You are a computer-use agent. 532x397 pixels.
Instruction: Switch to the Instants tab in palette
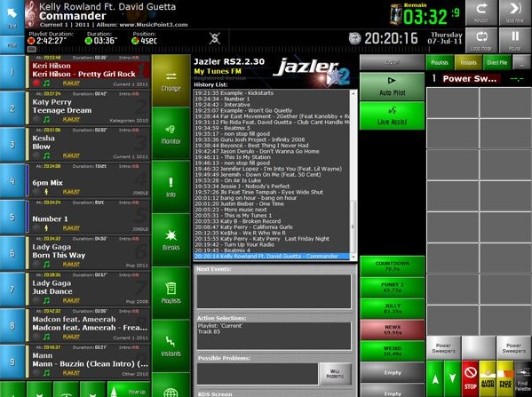pos(468,62)
